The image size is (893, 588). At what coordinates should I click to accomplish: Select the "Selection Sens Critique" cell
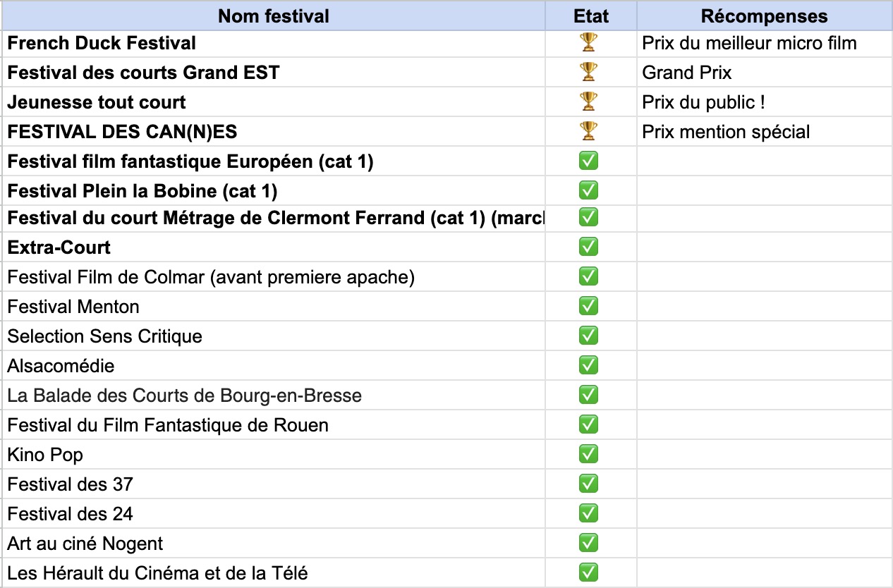(105, 337)
